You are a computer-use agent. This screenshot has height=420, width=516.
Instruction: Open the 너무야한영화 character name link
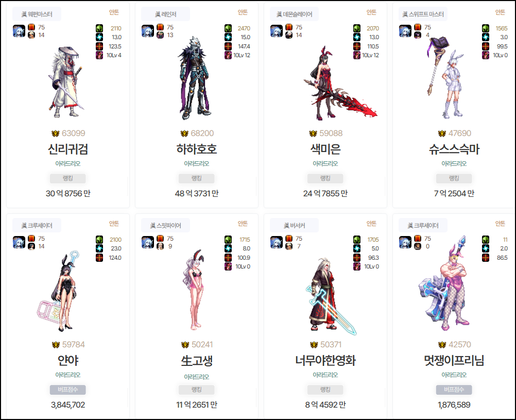[x=325, y=361]
